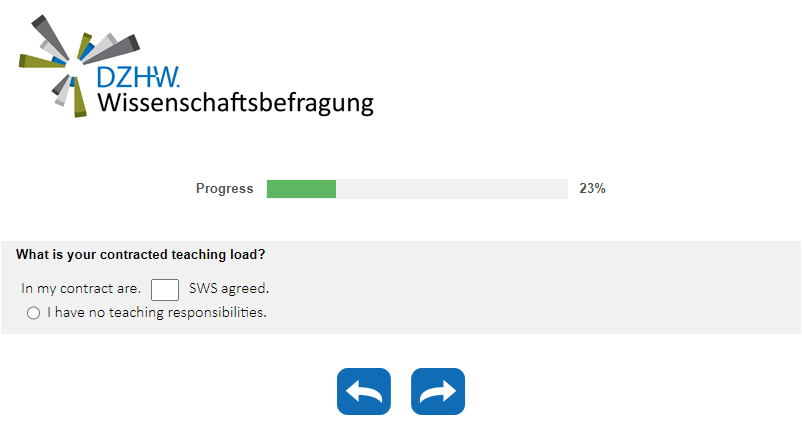Viewport: 802px width, 426px height.
Task: Click the 'SWS agreed.' text
Action: pyautogui.click(x=229, y=289)
